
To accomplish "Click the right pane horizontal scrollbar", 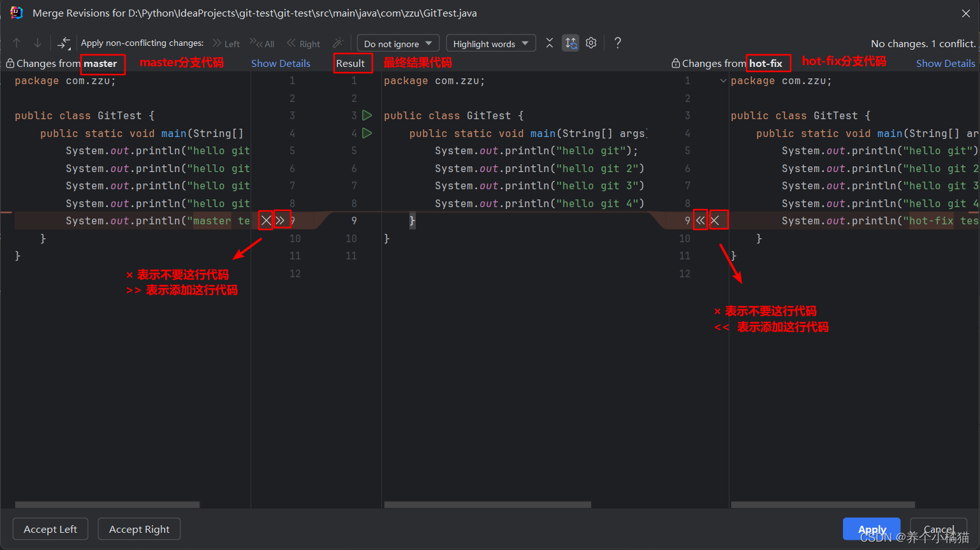I will (823, 505).
